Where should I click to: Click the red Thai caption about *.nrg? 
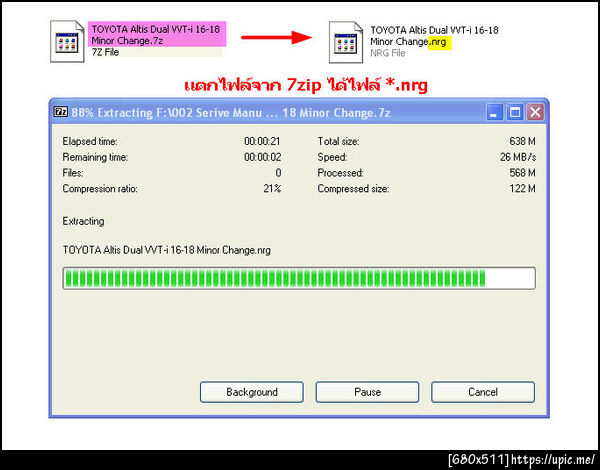click(x=306, y=85)
